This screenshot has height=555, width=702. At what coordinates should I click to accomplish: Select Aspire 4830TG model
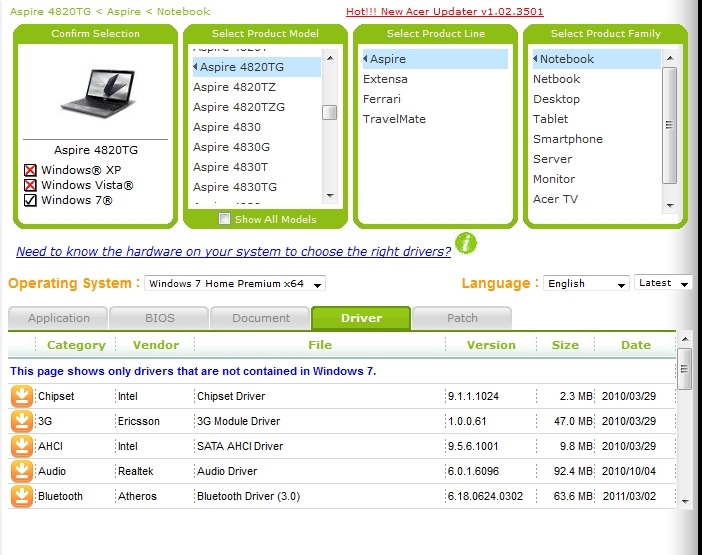[235, 187]
